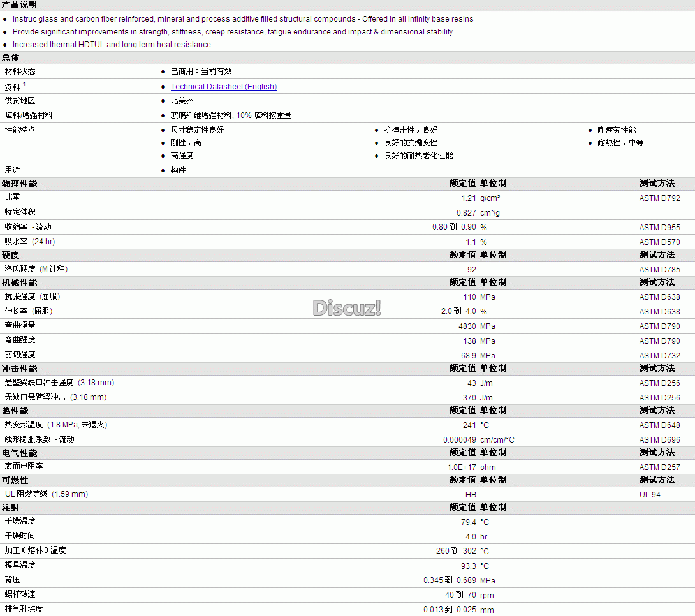This screenshot has width=695, height=616.
Task: Click the heat deflection value 241
Action: (x=469, y=425)
